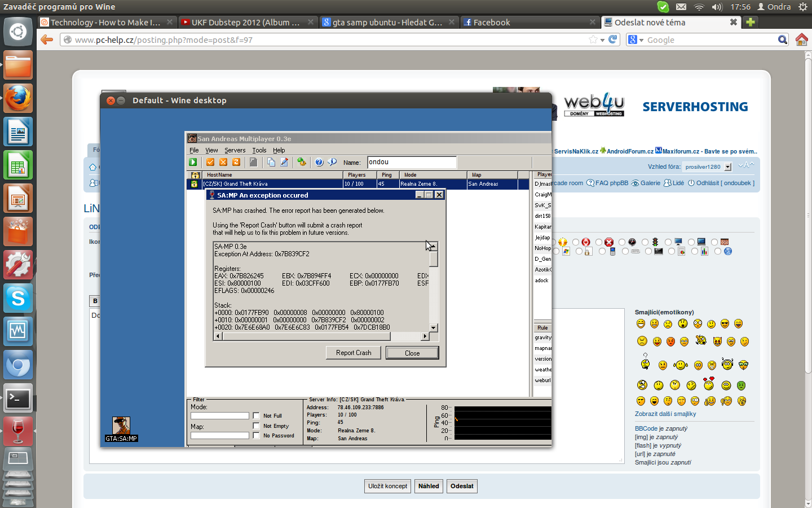Screen dimensions: 812x508
Task: Select the firewall brick topic icon radio
Action: [714, 242]
